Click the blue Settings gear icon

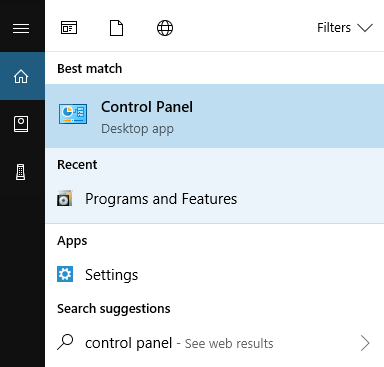click(65, 274)
